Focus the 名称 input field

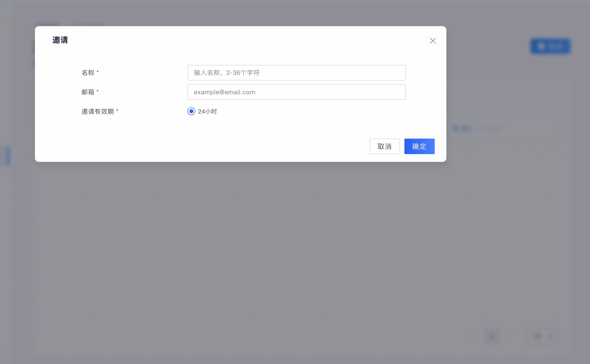(x=296, y=73)
